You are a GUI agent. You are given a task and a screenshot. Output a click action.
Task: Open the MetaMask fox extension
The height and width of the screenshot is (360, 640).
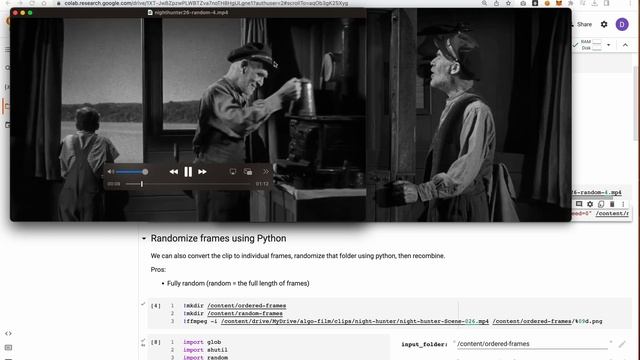(559, 3)
